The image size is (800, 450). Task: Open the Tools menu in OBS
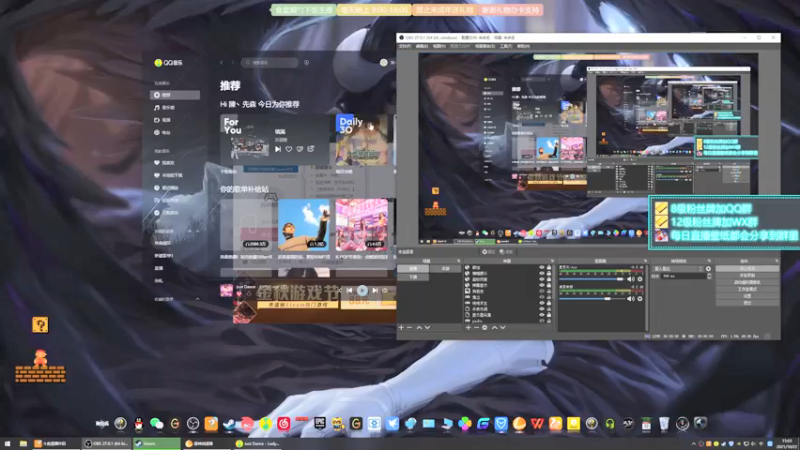pyautogui.click(x=506, y=46)
